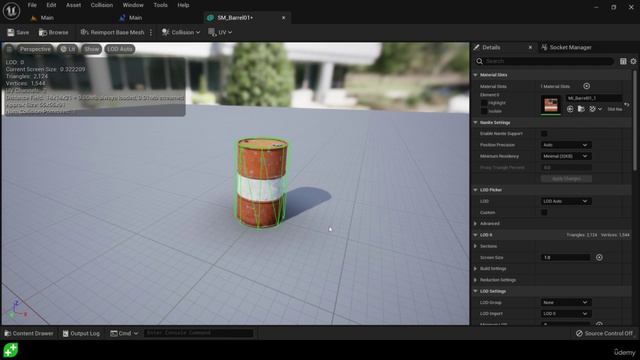Click Reimport Base Mesh button
This screenshot has width=640, height=360.
[x=112, y=32]
